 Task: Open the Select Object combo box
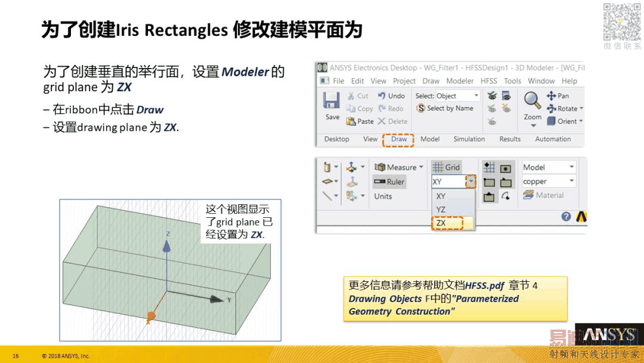click(x=457, y=96)
